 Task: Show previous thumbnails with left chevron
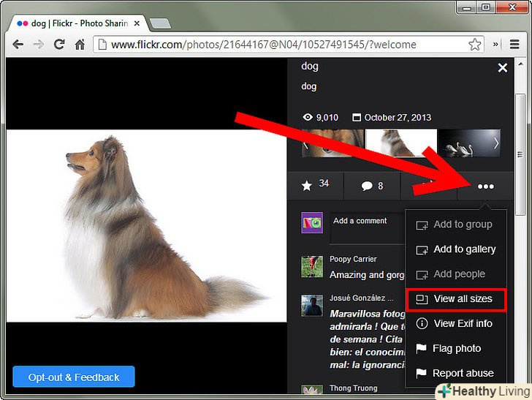[306, 143]
